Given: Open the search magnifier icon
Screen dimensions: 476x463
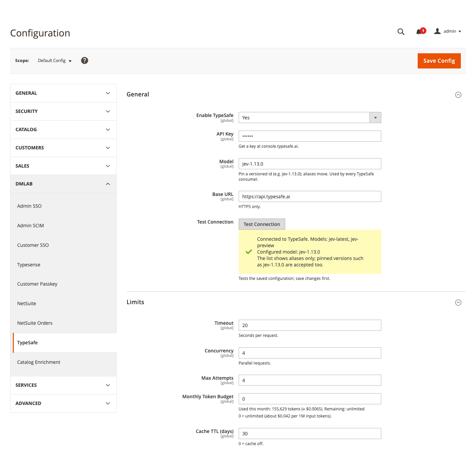Looking at the screenshot, I should coord(401,32).
